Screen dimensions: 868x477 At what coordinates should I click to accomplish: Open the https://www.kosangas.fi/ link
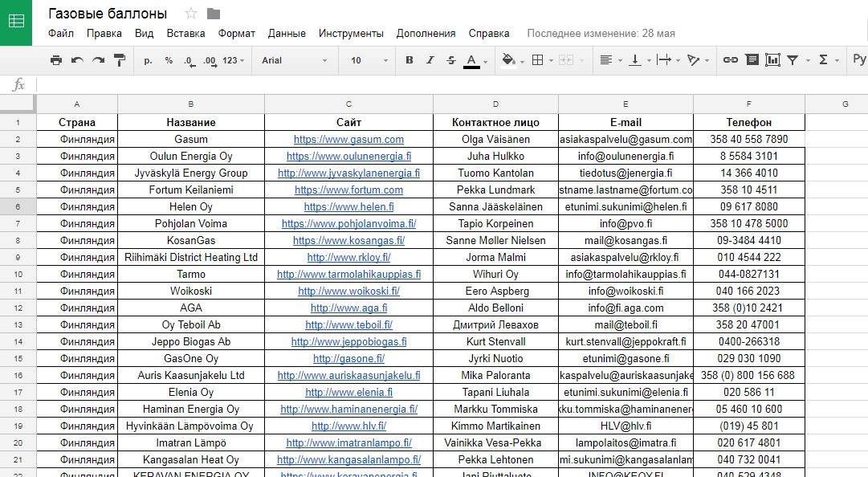(x=348, y=241)
